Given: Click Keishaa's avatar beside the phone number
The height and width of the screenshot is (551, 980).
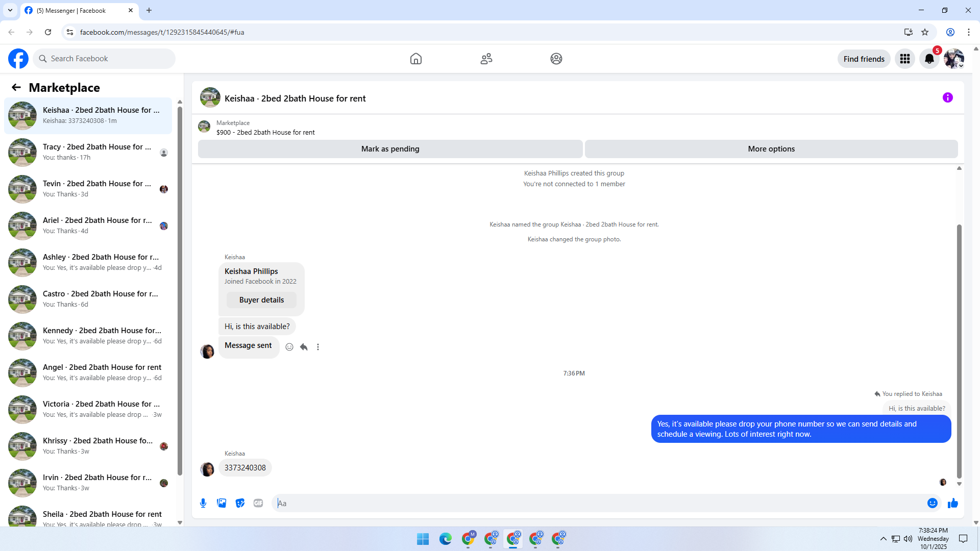Looking at the screenshot, I should tap(207, 469).
